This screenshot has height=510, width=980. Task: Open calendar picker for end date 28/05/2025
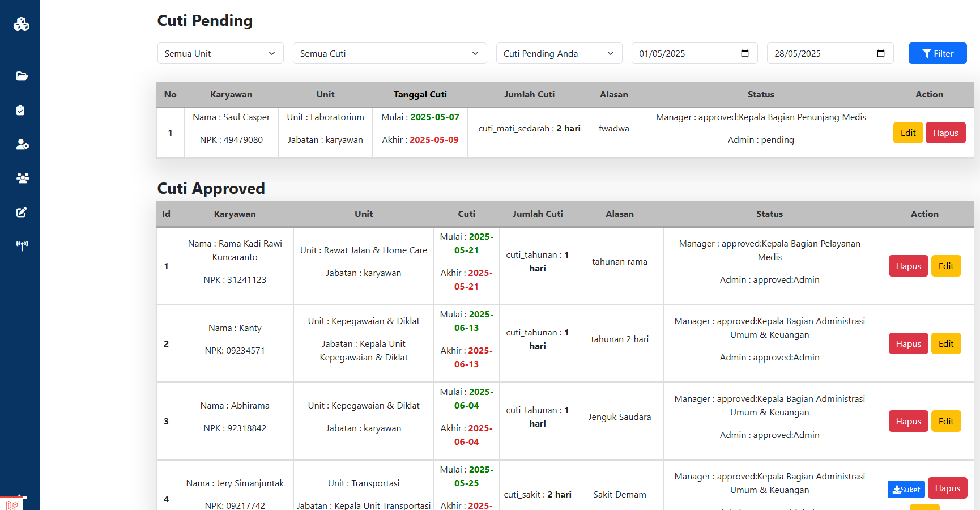[x=880, y=53]
